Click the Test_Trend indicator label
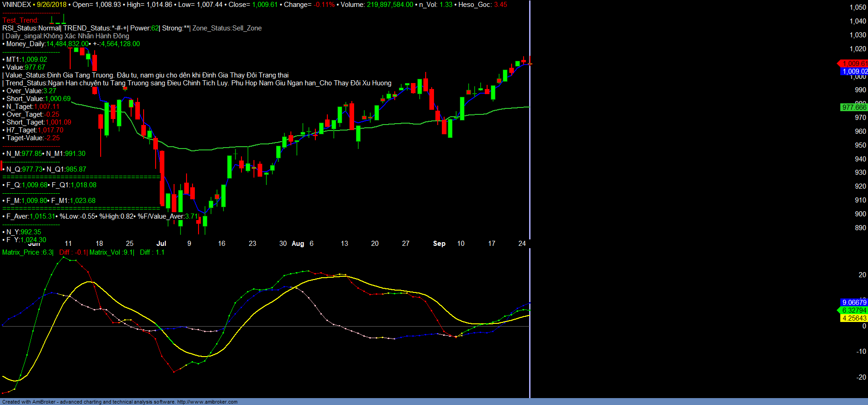 tap(20, 20)
